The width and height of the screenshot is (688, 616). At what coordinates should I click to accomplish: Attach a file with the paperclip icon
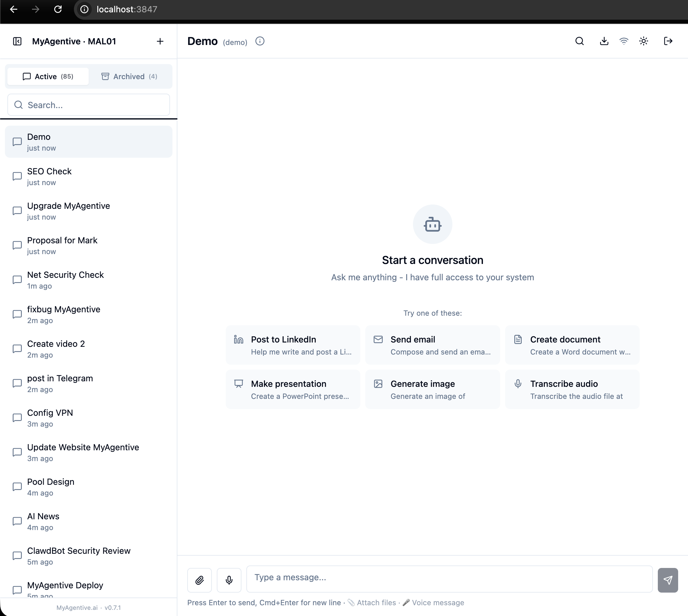click(199, 580)
